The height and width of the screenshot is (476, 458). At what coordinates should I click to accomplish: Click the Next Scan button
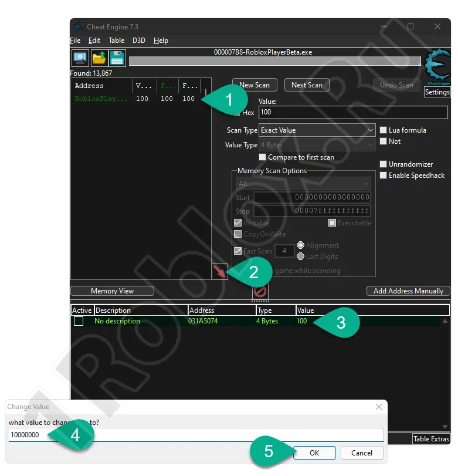pyautogui.click(x=307, y=85)
